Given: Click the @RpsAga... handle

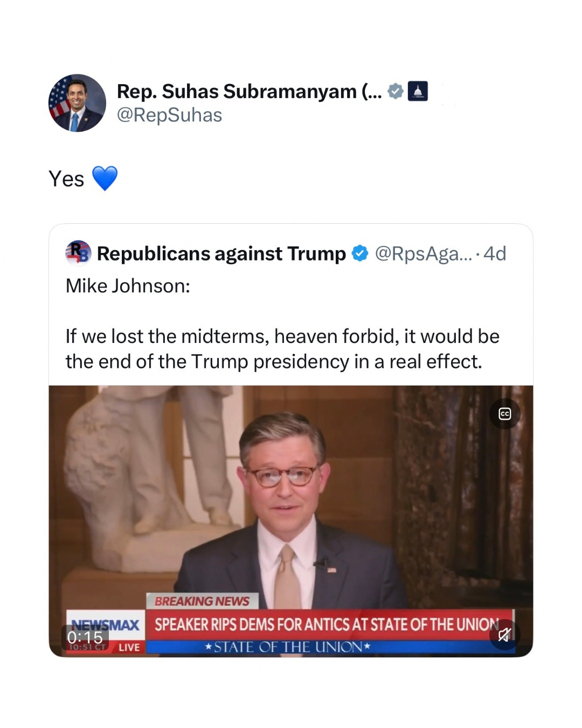Looking at the screenshot, I should point(423,253).
